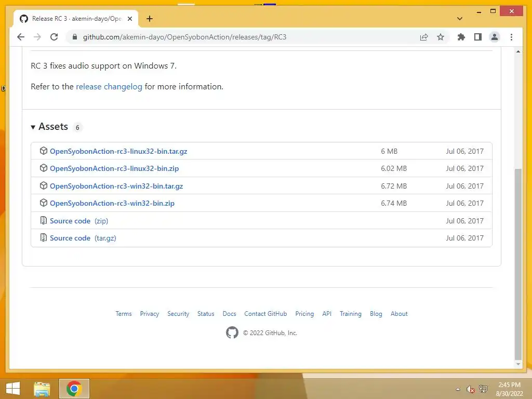Viewport: 532px width, 399px height.
Task: Open the Training footer link
Action: pos(351,314)
